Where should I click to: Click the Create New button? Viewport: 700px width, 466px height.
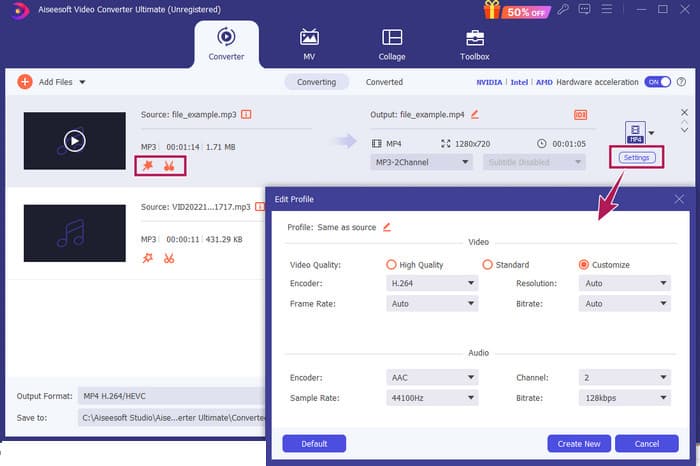579,444
